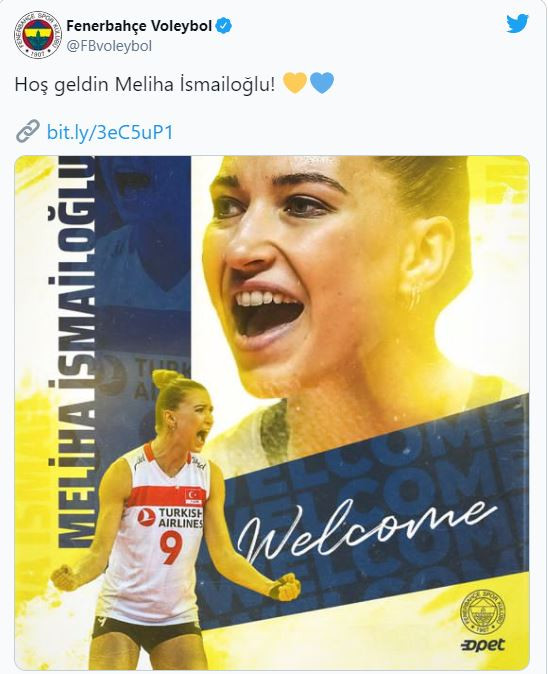Click the number 9 on jersey
Image resolution: width=548 pixels, height=674 pixels.
tap(171, 547)
